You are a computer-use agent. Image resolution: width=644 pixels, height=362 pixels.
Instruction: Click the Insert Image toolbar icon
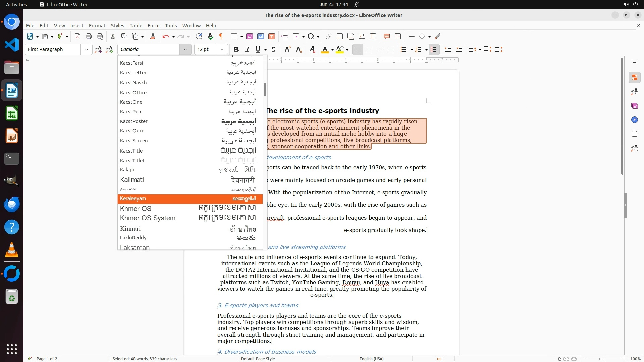249,36
